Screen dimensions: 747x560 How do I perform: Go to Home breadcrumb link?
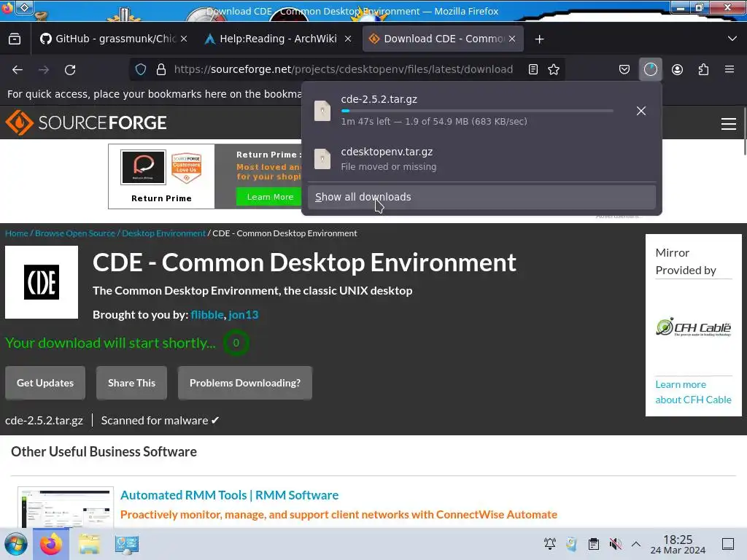pyautogui.click(x=17, y=233)
